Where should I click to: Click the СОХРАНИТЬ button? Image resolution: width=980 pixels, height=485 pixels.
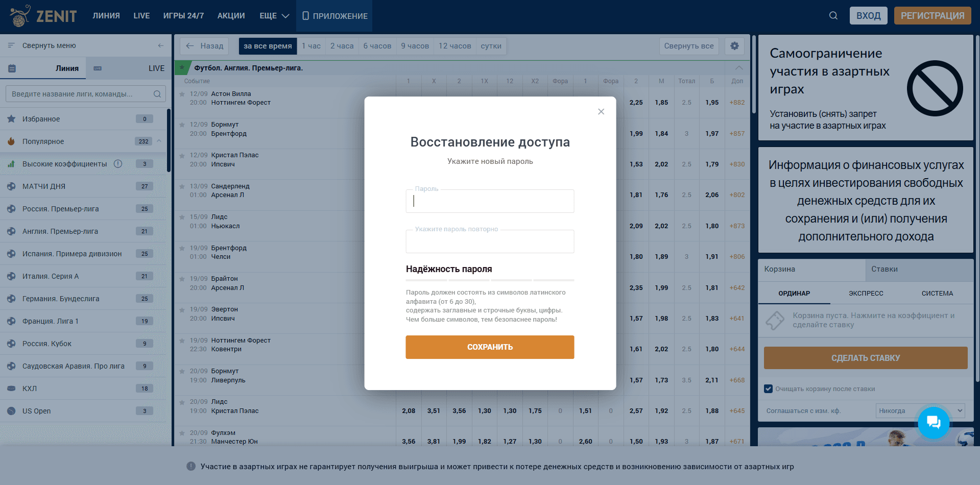point(490,347)
